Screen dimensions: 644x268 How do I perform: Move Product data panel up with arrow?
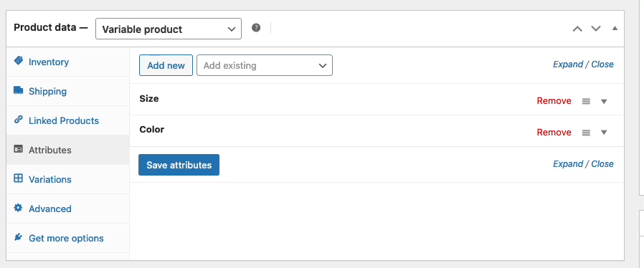(577, 29)
